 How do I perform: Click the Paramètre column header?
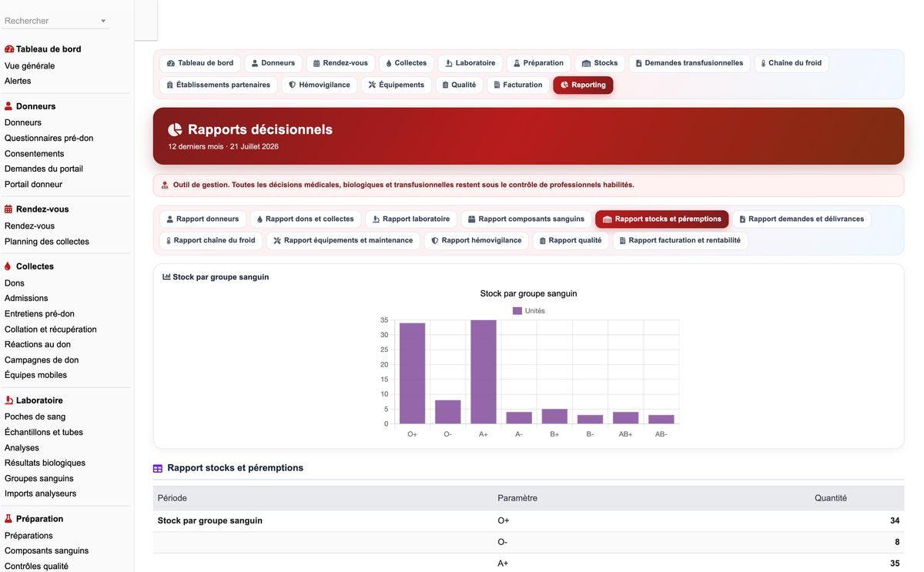517,499
